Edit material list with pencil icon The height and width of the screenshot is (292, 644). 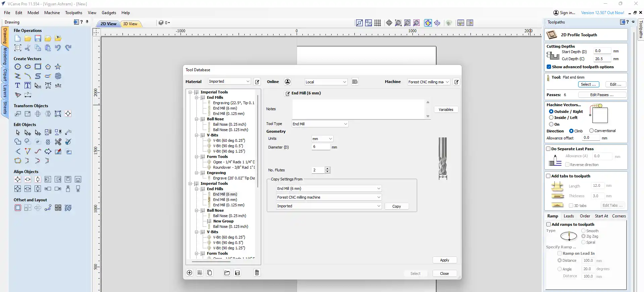pos(257,82)
